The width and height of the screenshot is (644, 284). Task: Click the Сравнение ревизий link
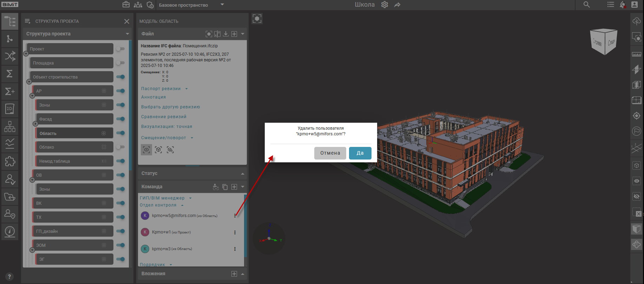164,117
